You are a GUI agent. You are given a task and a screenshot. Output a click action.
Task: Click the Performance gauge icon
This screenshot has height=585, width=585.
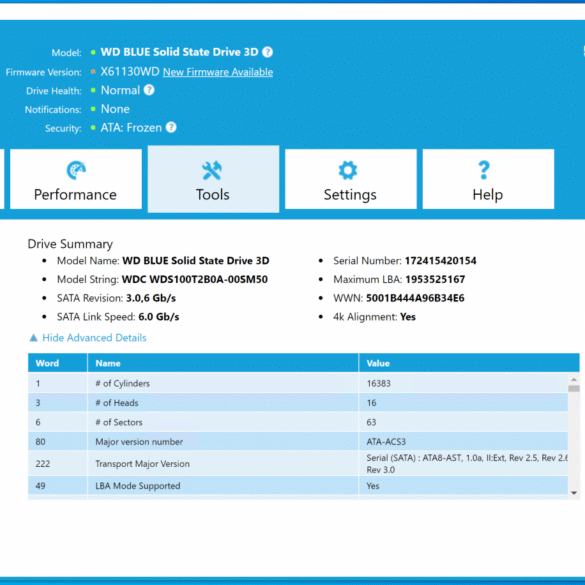76,170
